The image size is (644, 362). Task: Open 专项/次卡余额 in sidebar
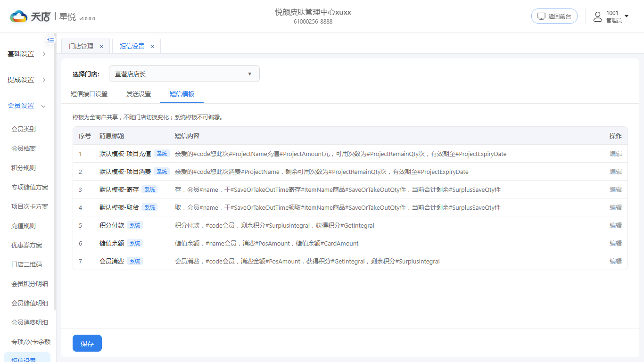(x=31, y=342)
